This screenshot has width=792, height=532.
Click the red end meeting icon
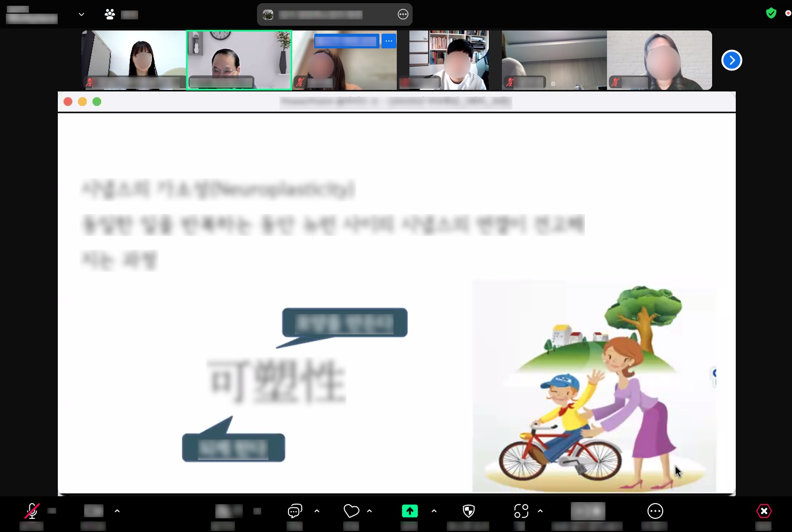(764, 511)
